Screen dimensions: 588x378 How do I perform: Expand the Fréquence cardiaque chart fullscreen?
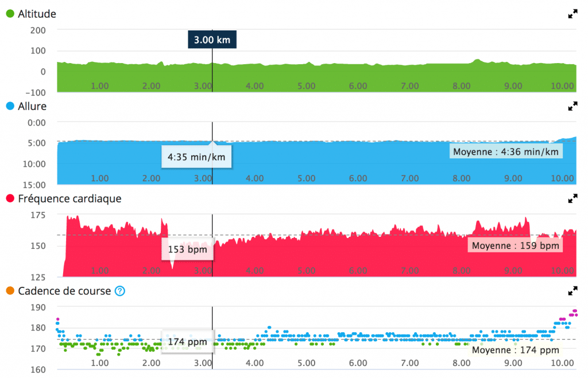tap(572, 198)
